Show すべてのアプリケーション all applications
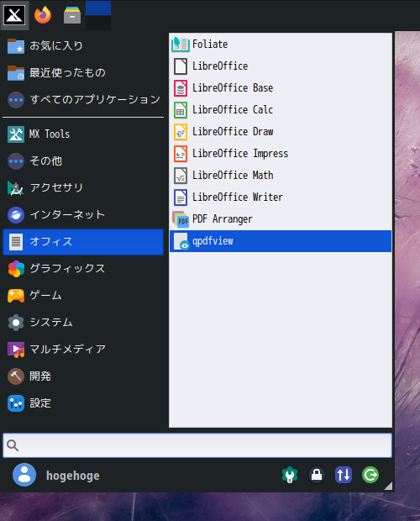The width and height of the screenshot is (420, 521). (x=83, y=100)
